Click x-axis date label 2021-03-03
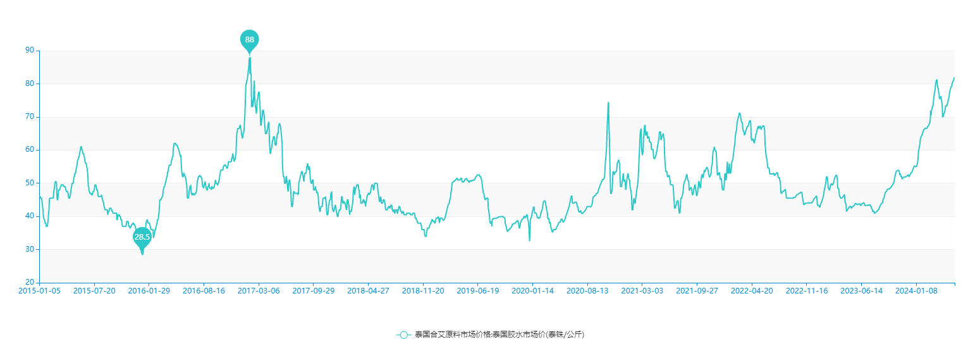The image size is (980, 346). 642,291
